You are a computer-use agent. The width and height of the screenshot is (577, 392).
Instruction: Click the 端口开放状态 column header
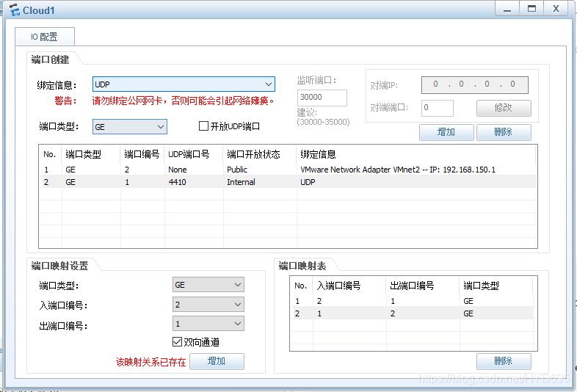260,154
